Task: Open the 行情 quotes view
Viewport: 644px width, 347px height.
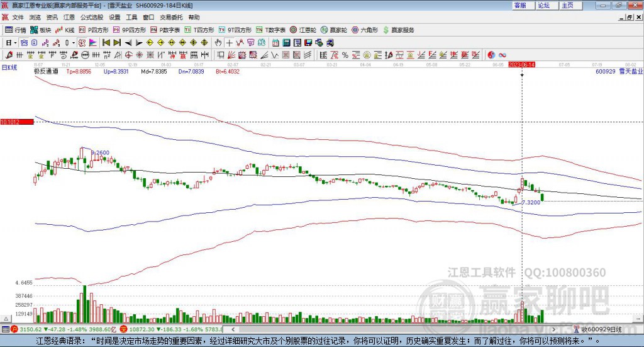Action: [x=15, y=30]
